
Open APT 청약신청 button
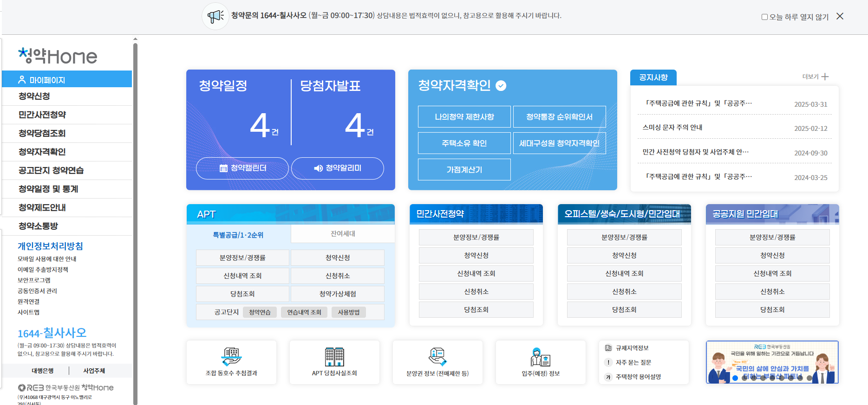tap(338, 257)
